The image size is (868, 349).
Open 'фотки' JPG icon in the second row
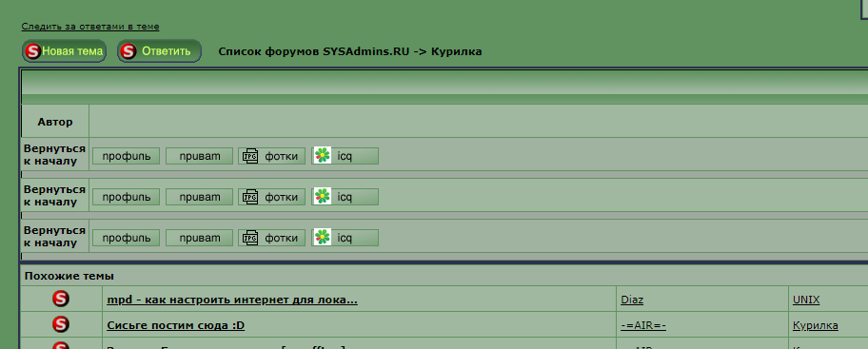coord(272,196)
